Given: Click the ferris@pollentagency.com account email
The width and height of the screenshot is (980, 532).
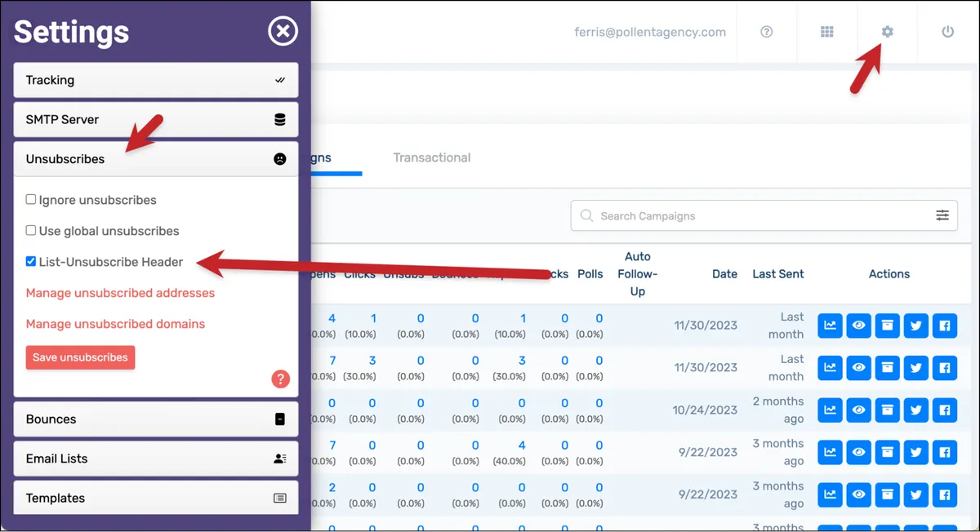Looking at the screenshot, I should click(x=650, y=32).
